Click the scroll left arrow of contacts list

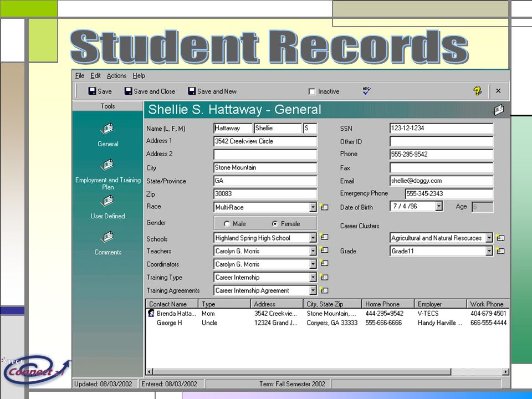(149, 372)
